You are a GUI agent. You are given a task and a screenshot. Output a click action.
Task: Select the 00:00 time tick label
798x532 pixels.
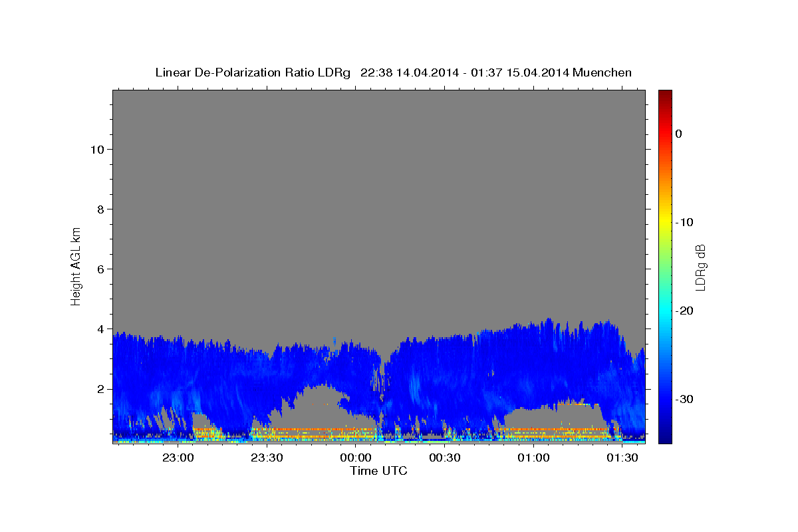356,458
